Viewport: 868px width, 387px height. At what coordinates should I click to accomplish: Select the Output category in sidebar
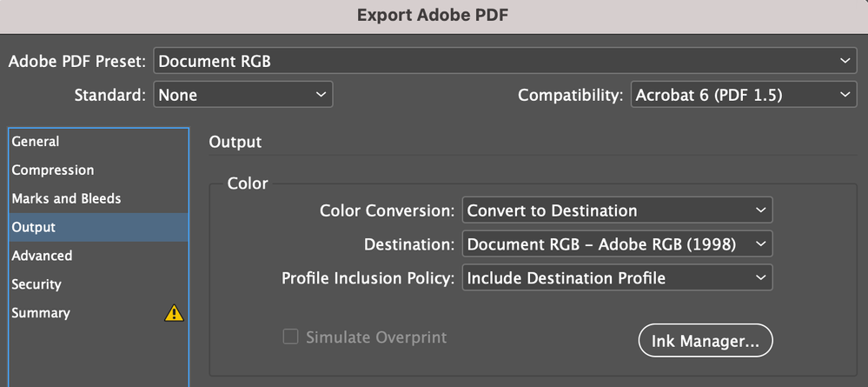(x=34, y=228)
